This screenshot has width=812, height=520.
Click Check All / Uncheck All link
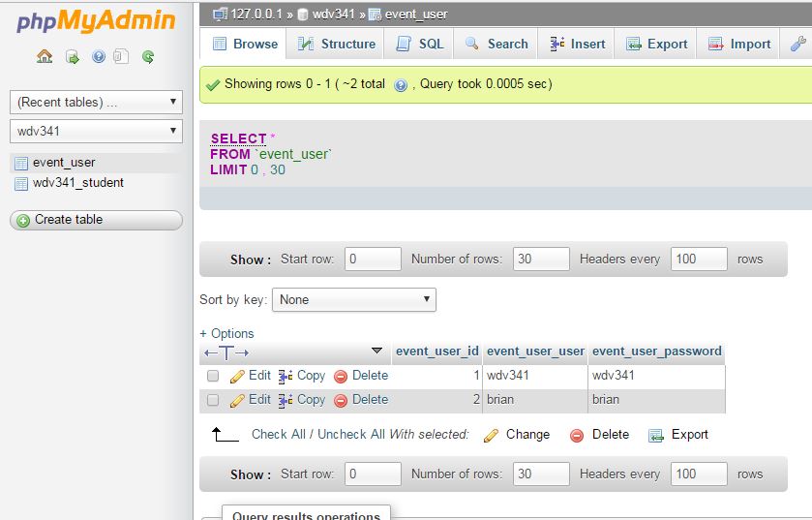(x=318, y=435)
